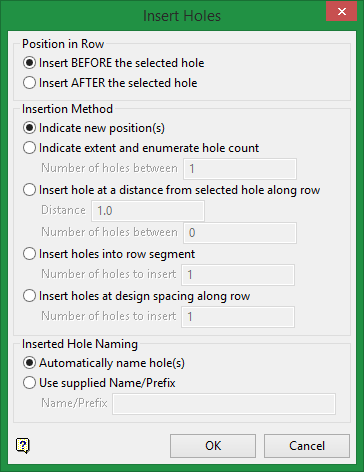Image resolution: width=364 pixels, height=472 pixels.
Task: Click the Cancel button
Action: tap(307, 446)
